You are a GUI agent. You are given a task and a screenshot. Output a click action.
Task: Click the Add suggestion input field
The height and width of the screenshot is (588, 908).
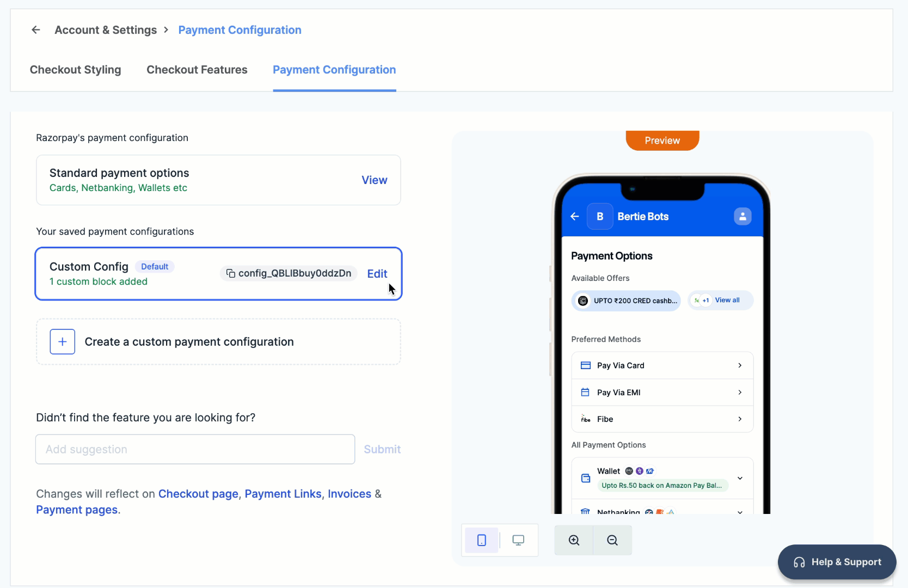pyautogui.click(x=195, y=449)
